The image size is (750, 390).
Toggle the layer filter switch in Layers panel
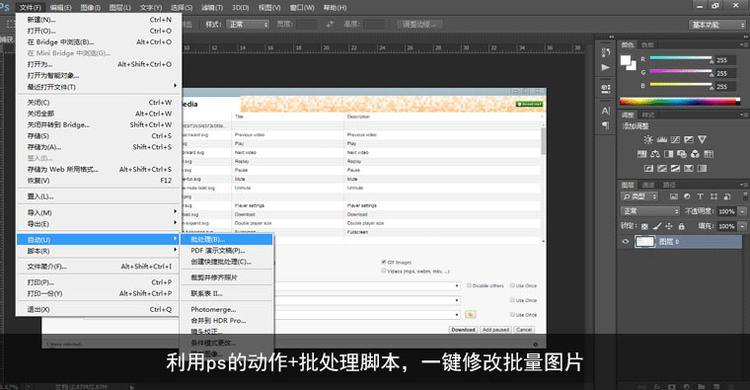click(x=746, y=196)
